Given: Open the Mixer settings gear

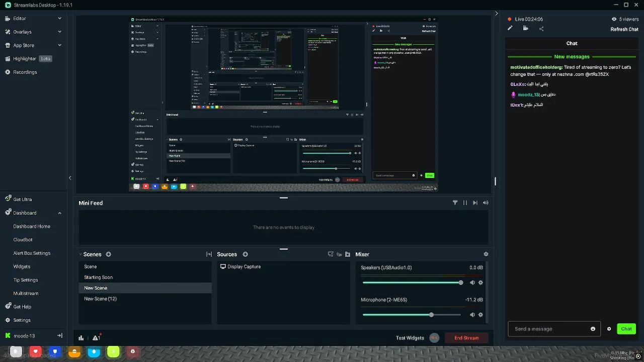Looking at the screenshot, I should 486,254.
